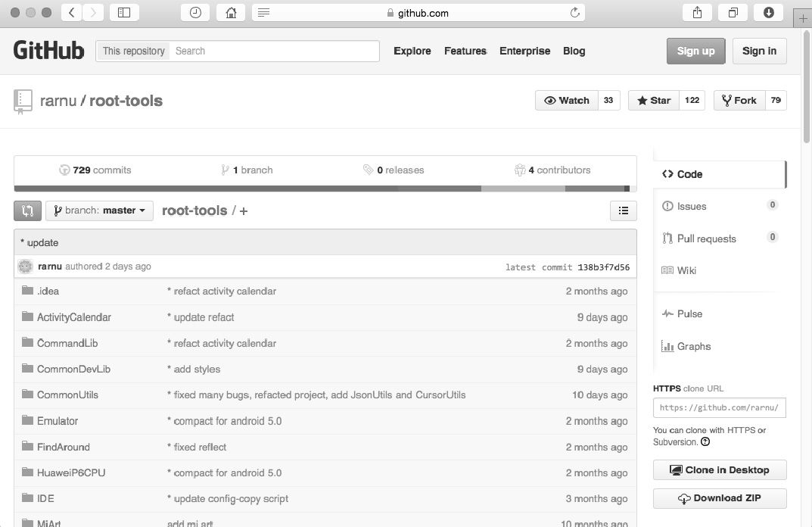View the 729 commits link
This screenshot has width=812, height=527.
[95, 170]
